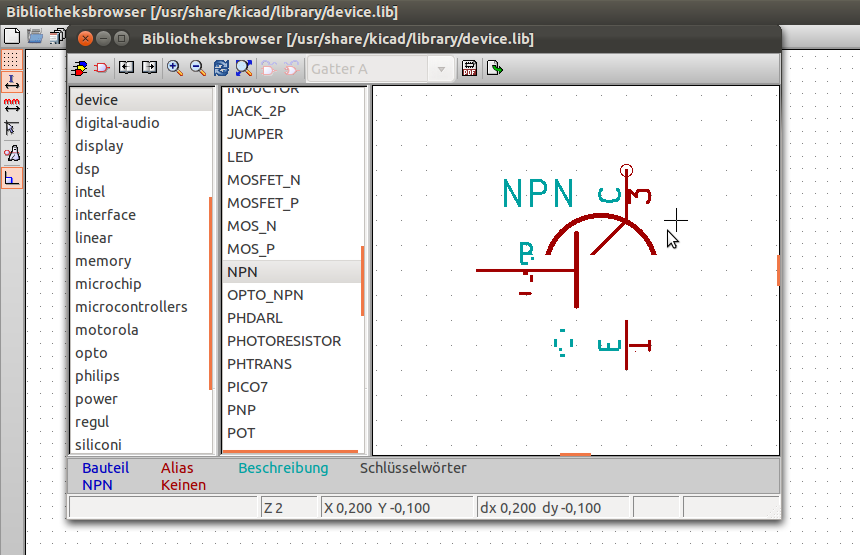Click open folder icon in background window

(x=35, y=36)
